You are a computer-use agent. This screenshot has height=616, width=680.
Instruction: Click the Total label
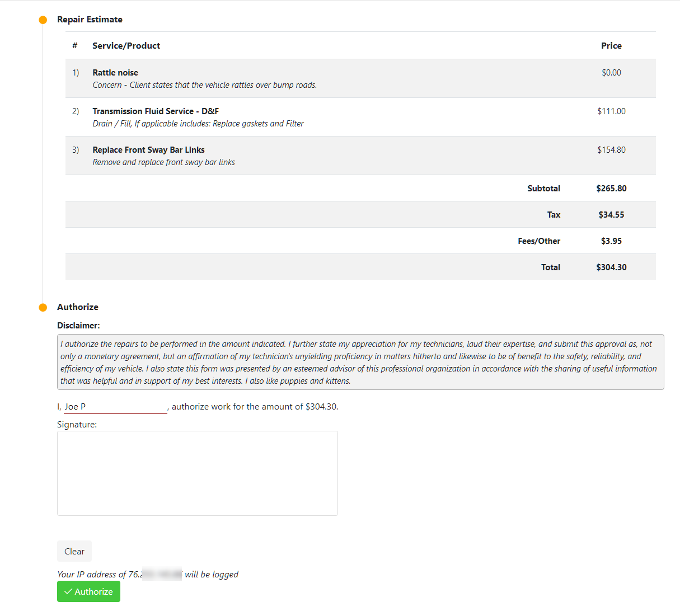[x=551, y=267]
